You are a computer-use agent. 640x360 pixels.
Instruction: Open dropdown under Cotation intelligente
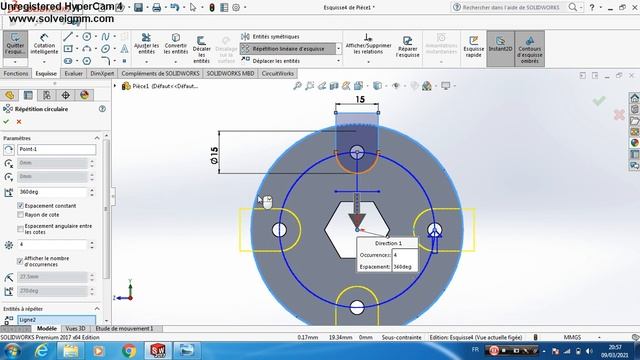click(44, 62)
